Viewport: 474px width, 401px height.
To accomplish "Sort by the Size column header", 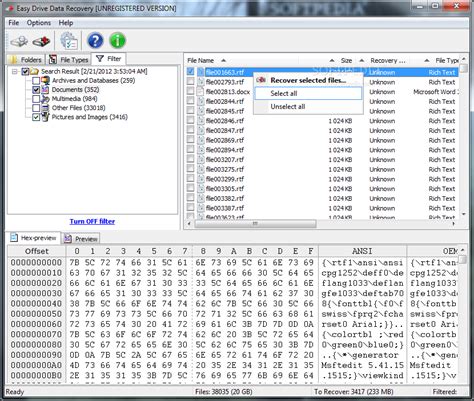I will coord(346,61).
